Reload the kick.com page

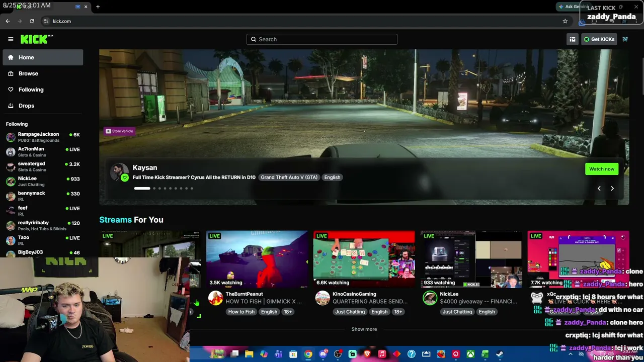pos(32,21)
